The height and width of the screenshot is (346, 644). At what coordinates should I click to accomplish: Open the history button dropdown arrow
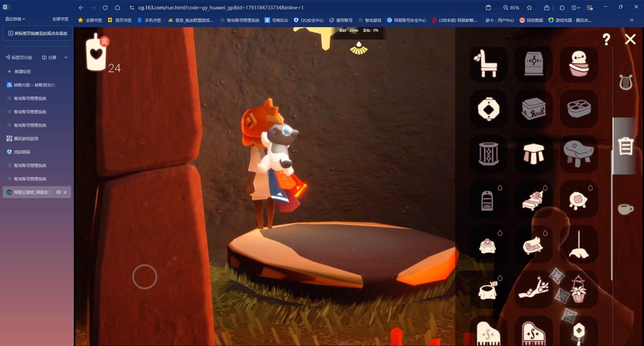[579, 8]
